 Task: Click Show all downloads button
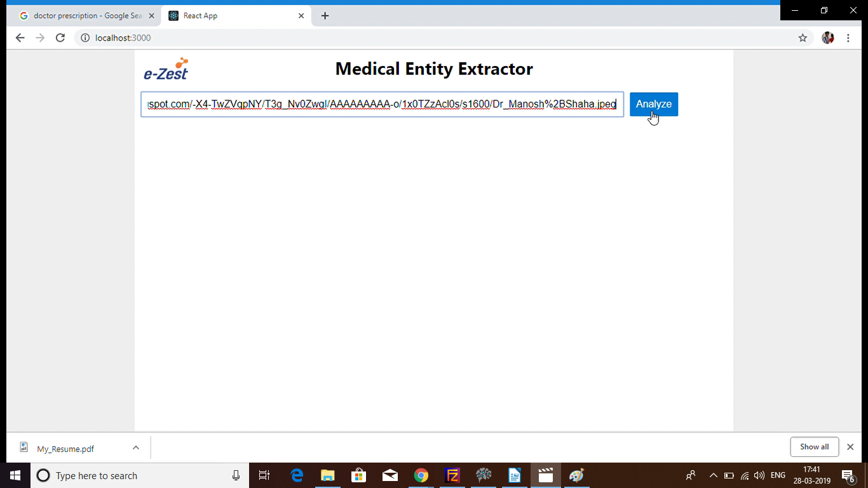(814, 447)
